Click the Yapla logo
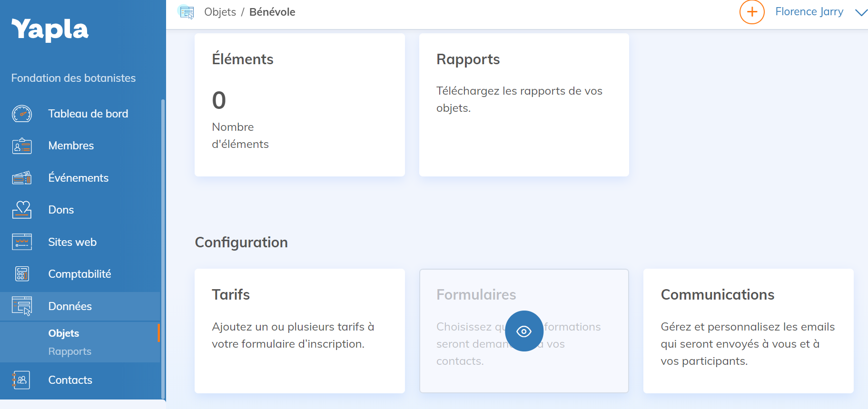 click(x=50, y=29)
